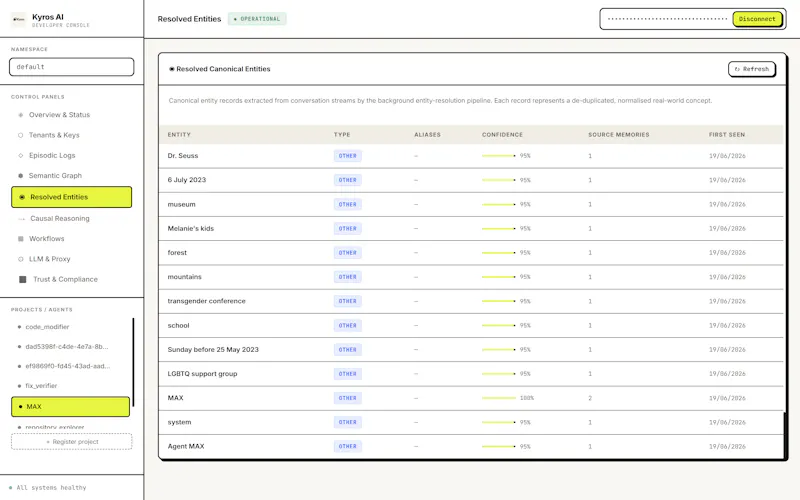Screen dimensions: 800x500
Task: Click the FIRST SEEN column header
Action: pyautogui.click(x=727, y=135)
